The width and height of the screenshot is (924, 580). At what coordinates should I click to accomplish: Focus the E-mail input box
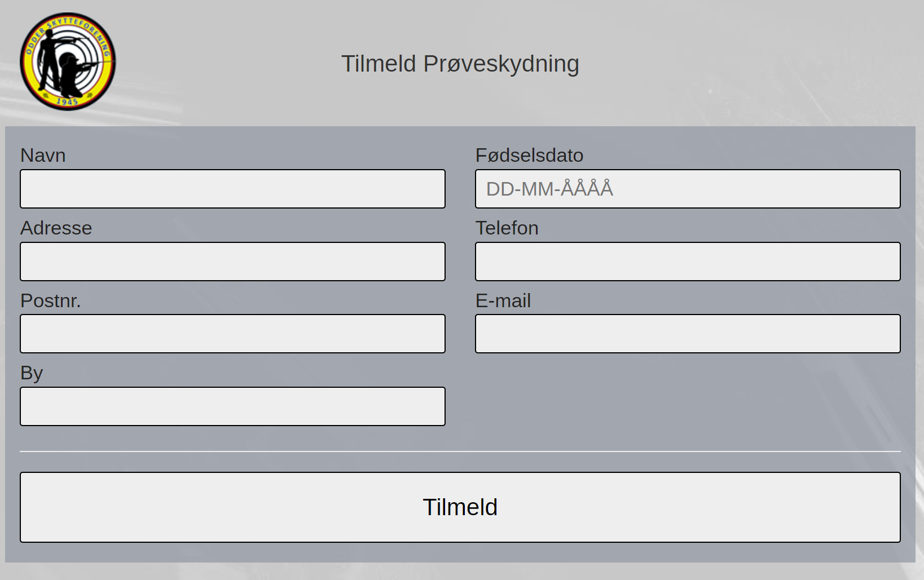688,334
